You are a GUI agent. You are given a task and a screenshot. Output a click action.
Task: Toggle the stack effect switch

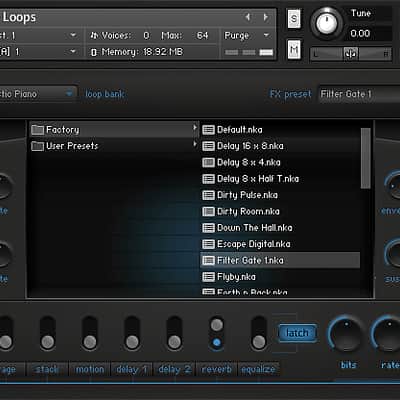47,333
